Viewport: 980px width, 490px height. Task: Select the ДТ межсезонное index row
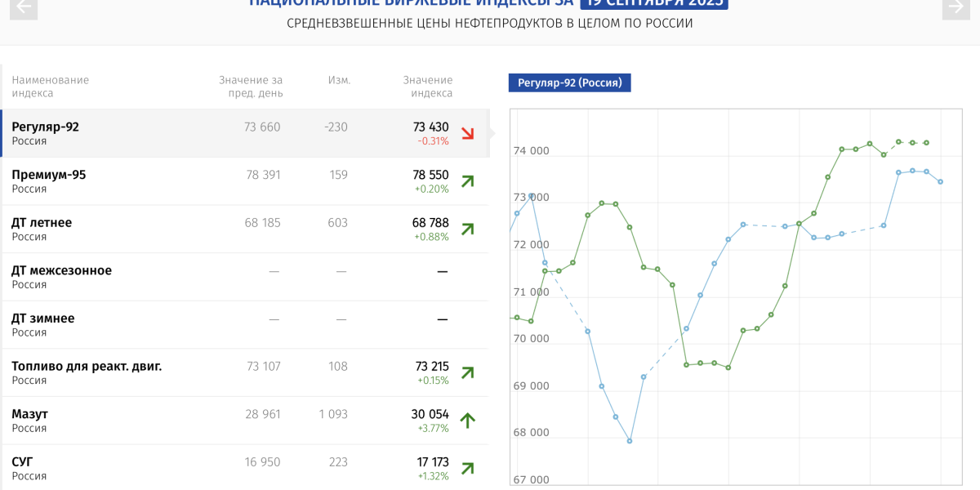pos(245,277)
